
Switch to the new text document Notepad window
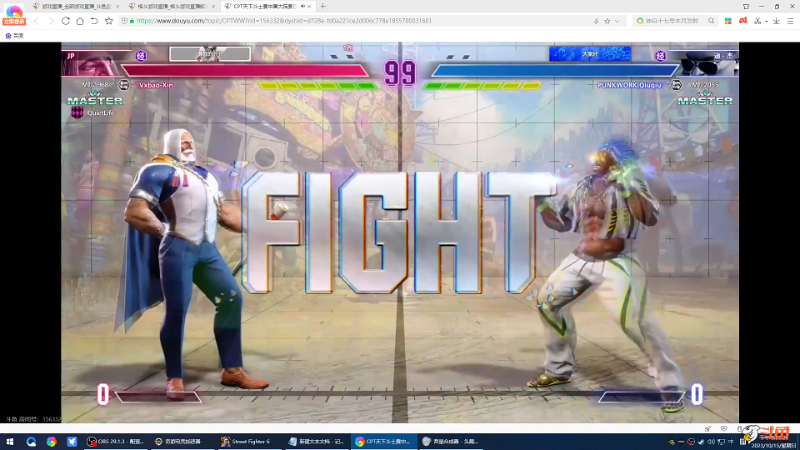(316, 442)
